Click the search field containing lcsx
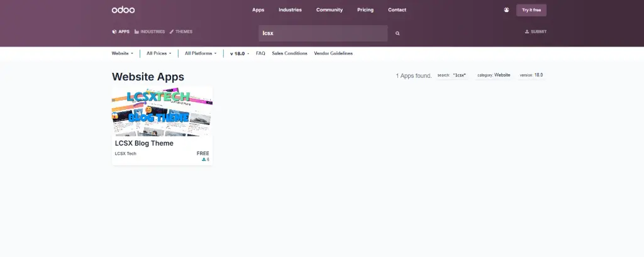The width and height of the screenshot is (644, 257). coord(323,33)
